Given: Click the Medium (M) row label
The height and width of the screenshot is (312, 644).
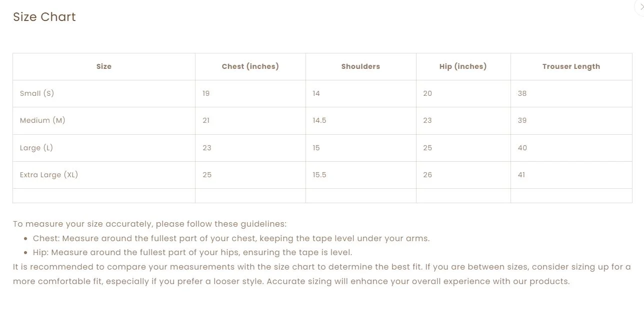Looking at the screenshot, I should (x=42, y=120).
